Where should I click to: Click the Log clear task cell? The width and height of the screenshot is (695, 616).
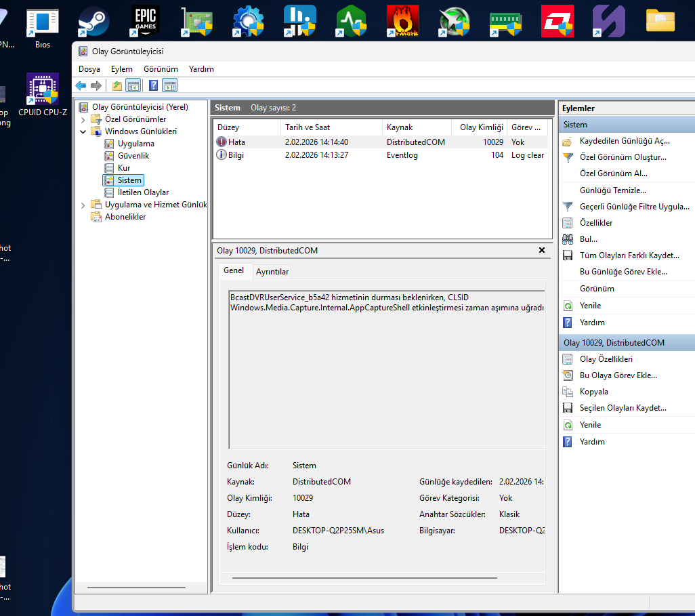coord(528,155)
